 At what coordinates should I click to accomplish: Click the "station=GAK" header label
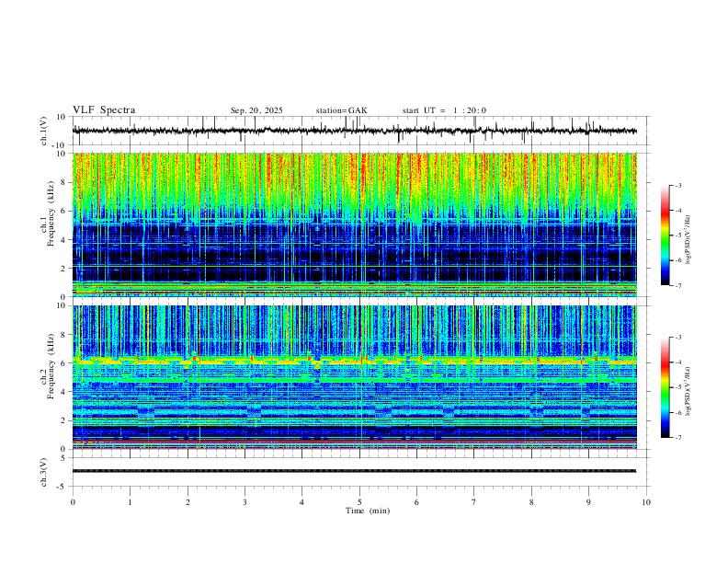tap(341, 110)
